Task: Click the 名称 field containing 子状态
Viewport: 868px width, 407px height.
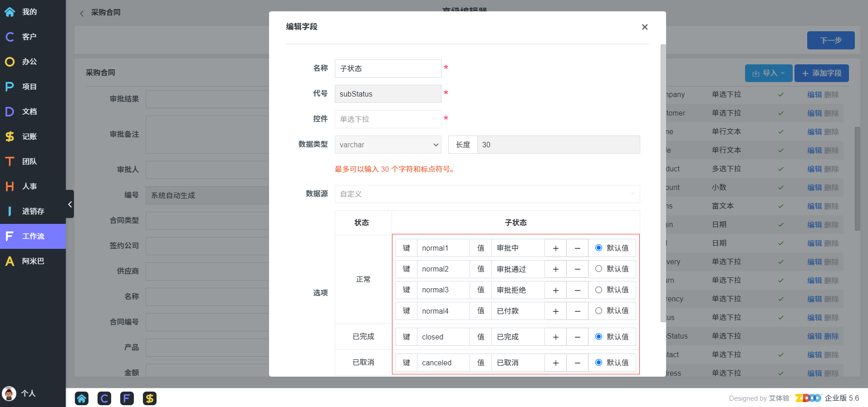Action: pos(388,68)
